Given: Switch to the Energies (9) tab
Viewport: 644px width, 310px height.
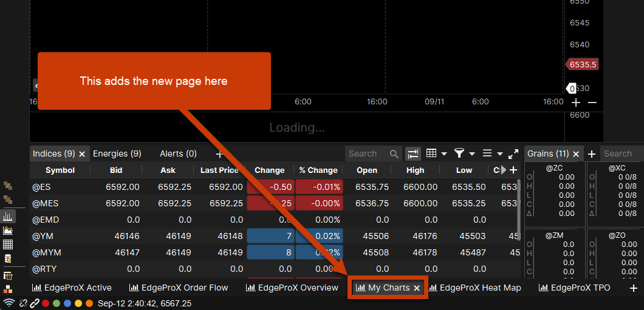Looking at the screenshot, I should coord(117,154).
